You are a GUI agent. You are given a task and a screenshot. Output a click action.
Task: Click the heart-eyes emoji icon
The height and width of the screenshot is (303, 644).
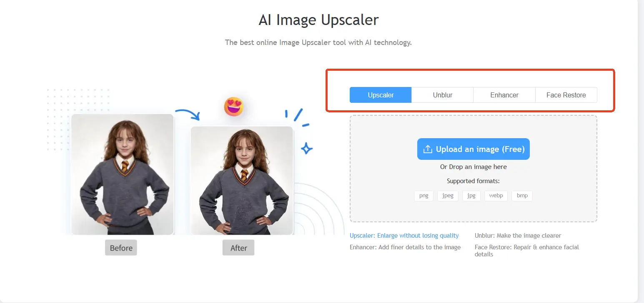(234, 107)
